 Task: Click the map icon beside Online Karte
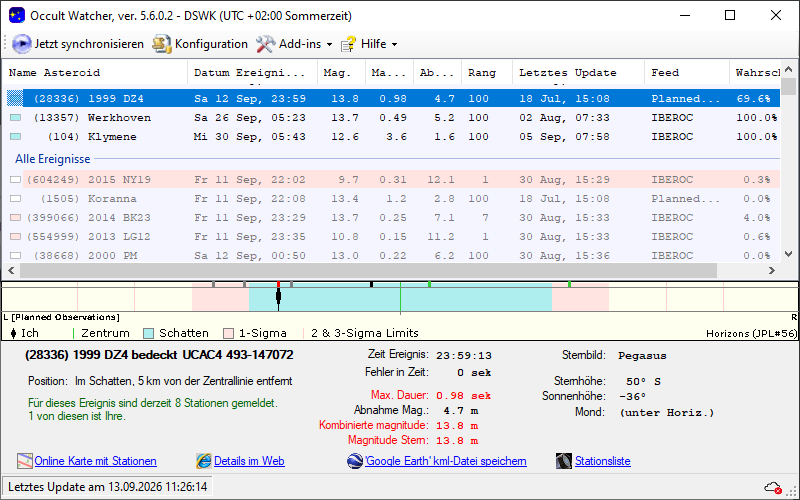click(x=24, y=461)
